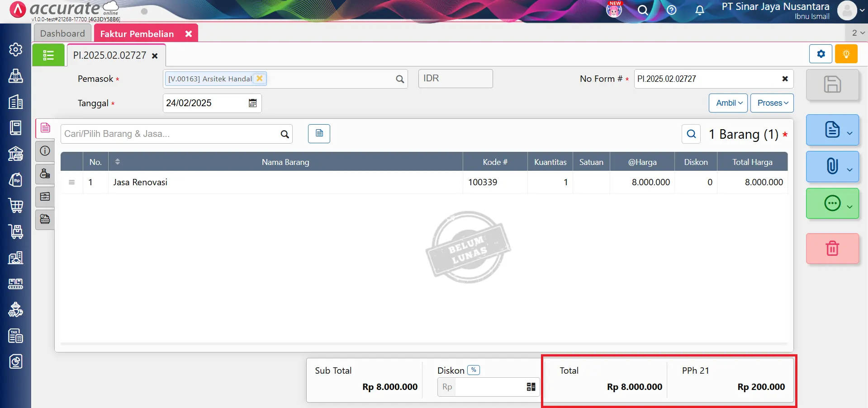Click the floppy disk save button
The height and width of the screenshot is (408, 868).
(x=832, y=84)
